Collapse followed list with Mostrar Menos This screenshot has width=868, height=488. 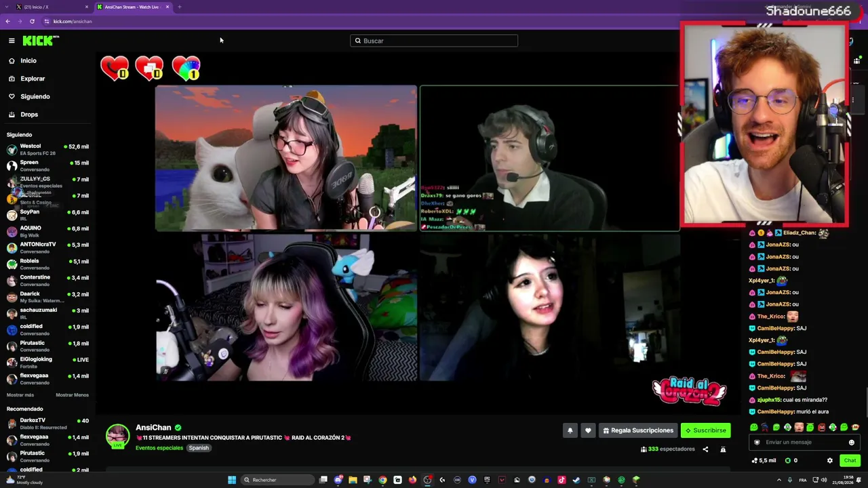(x=72, y=395)
